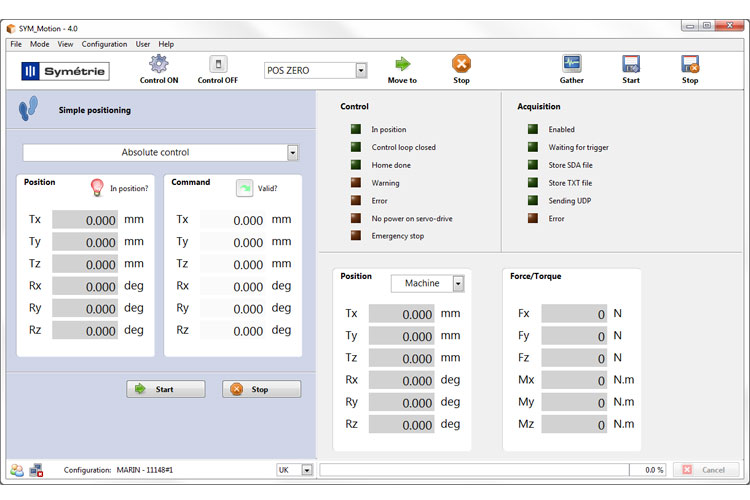The width and height of the screenshot is (750, 500).
Task: Click the Control OFF switch icon
Action: pyautogui.click(x=217, y=64)
